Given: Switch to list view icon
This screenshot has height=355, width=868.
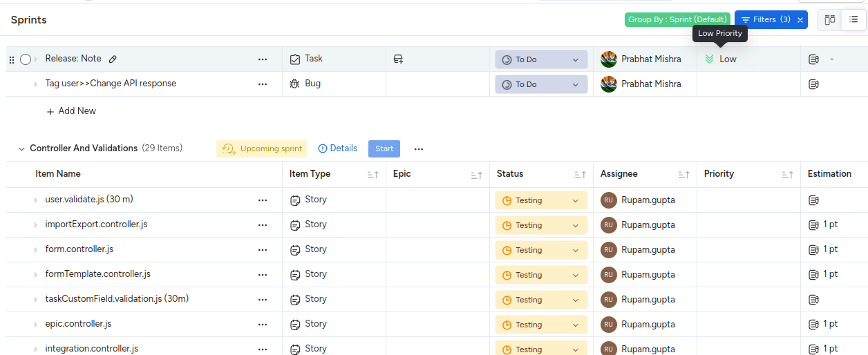Looking at the screenshot, I should click(853, 20).
